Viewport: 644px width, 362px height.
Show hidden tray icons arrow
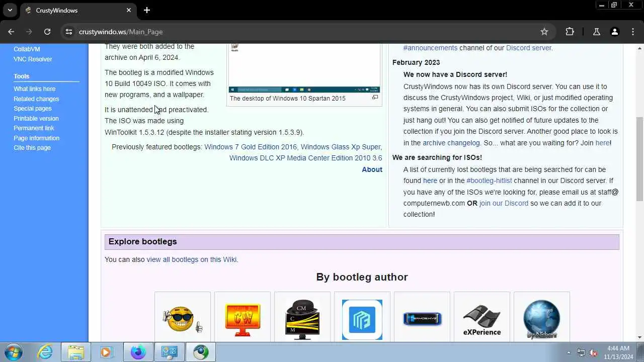click(569, 353)
